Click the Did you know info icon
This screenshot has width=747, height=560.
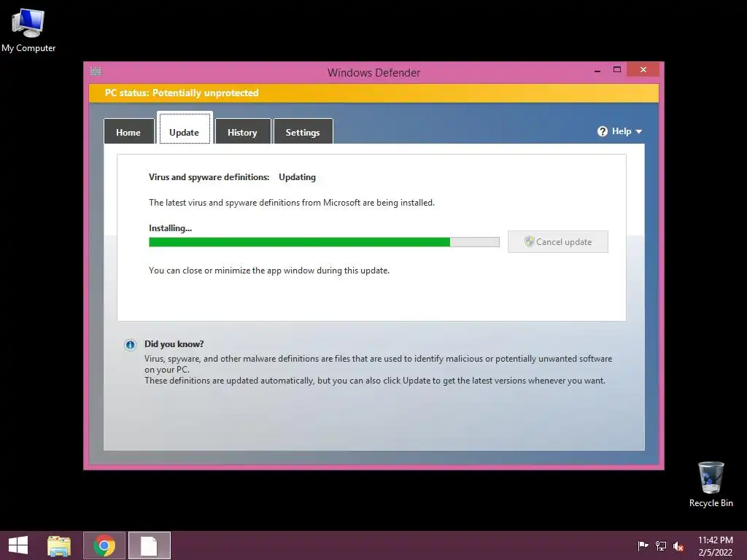130,345
